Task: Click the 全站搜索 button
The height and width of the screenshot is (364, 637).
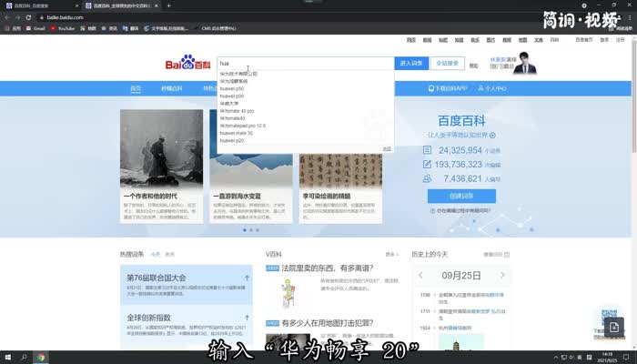Action: coord(447,64)
